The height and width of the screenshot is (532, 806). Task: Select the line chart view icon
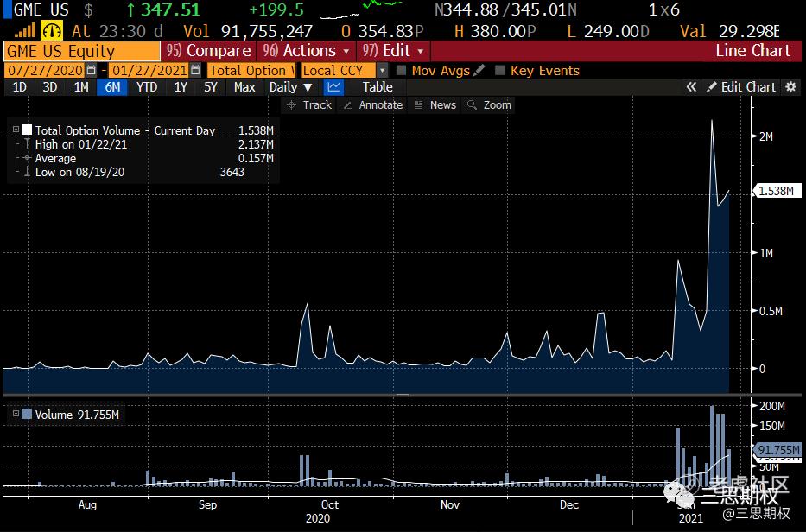pyautogui.click(x=334, y=87)
